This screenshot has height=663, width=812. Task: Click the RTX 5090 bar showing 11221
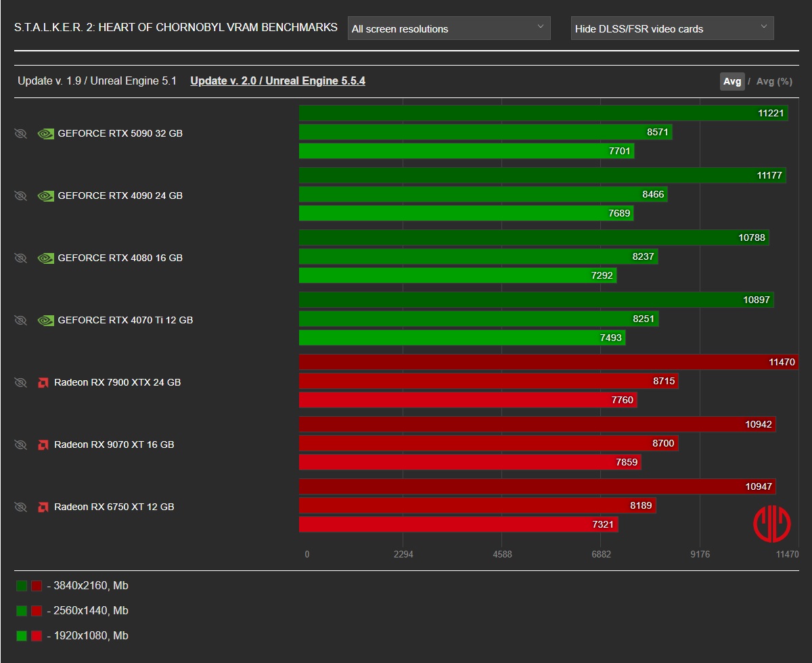point(543,113)
